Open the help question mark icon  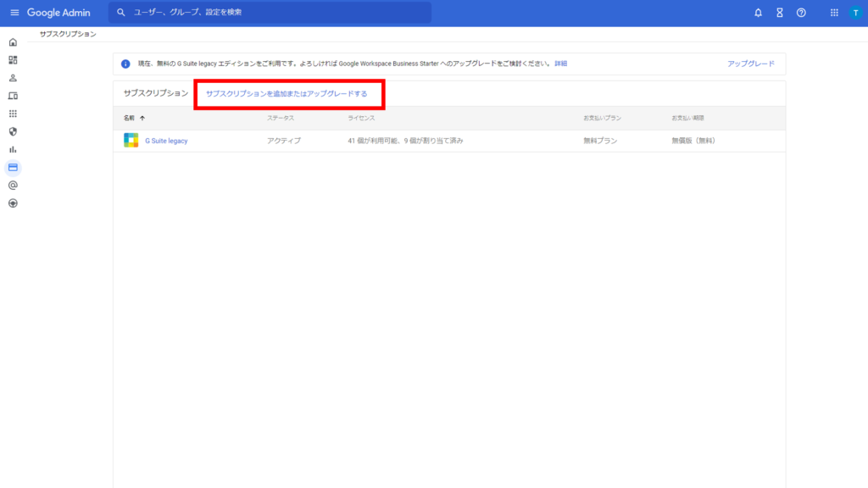click(801, 13)
